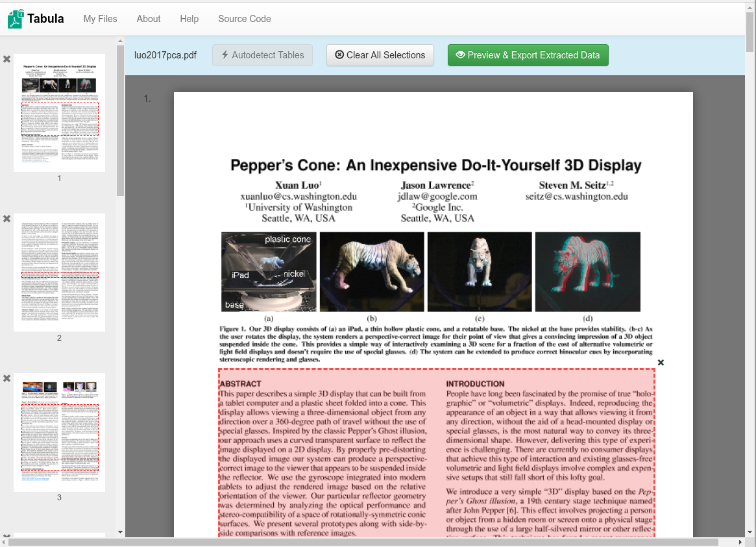Click the bottom horizontal scrollbar thumb
This screenshot has width=756, height=547.
[x=363, y=542]
